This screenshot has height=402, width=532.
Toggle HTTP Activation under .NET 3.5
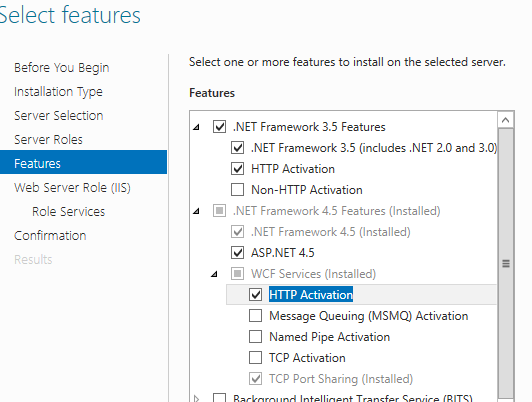tap(237, 169)
